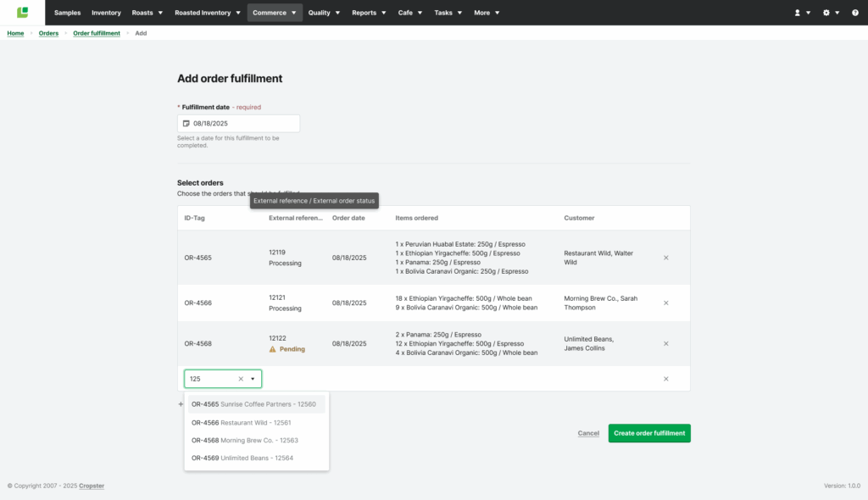868x500 pixels.
Task: Navigate to Home breadcrumb
Action: [15, 33]
